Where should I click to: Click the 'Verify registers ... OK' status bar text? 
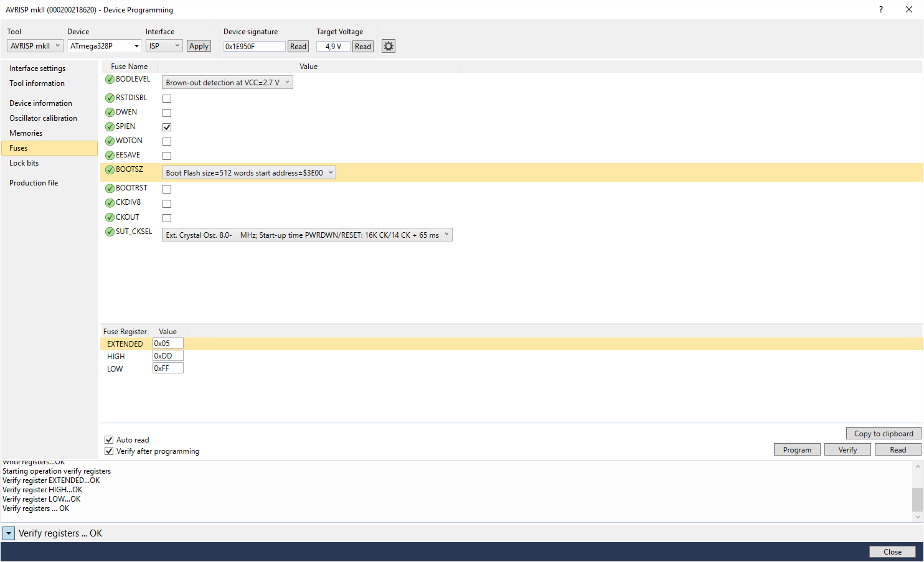tap(60, 533)
